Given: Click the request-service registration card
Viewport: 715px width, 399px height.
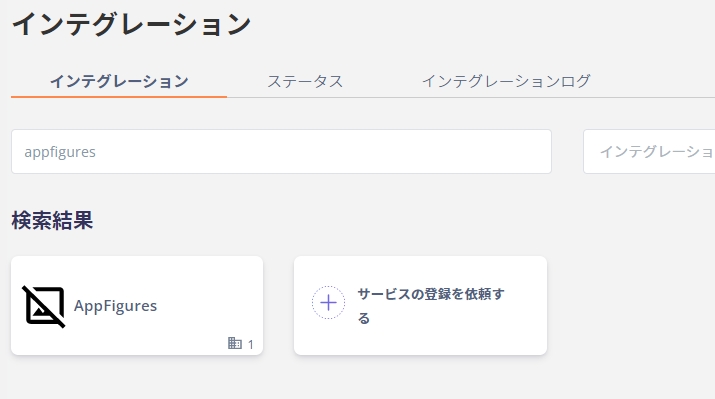Looking at the screenshot, I should point(420,306).
